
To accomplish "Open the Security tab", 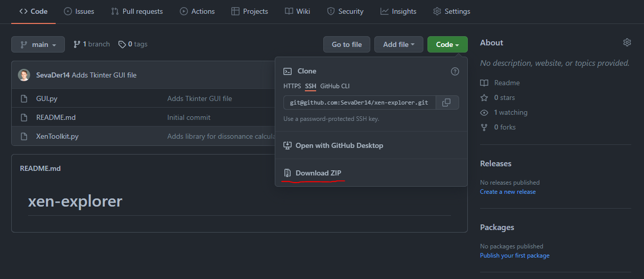I will (x=345, y=11).
